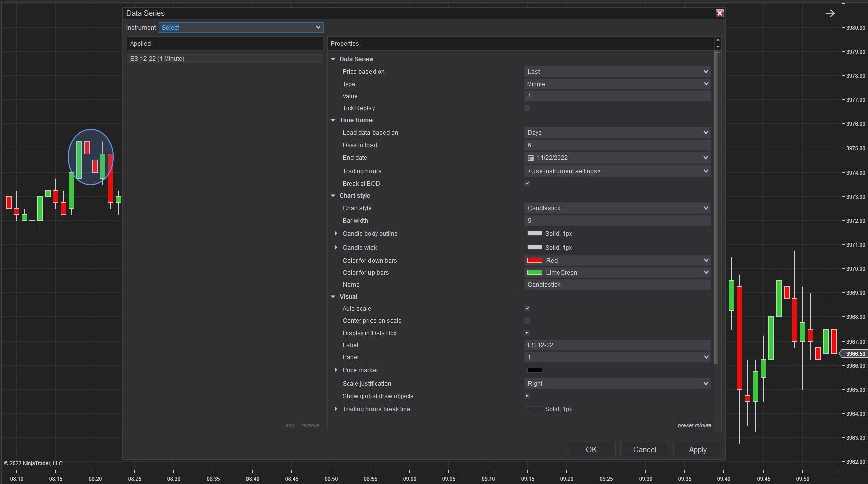
Task: Click the preset minute link
Action: 694,425
